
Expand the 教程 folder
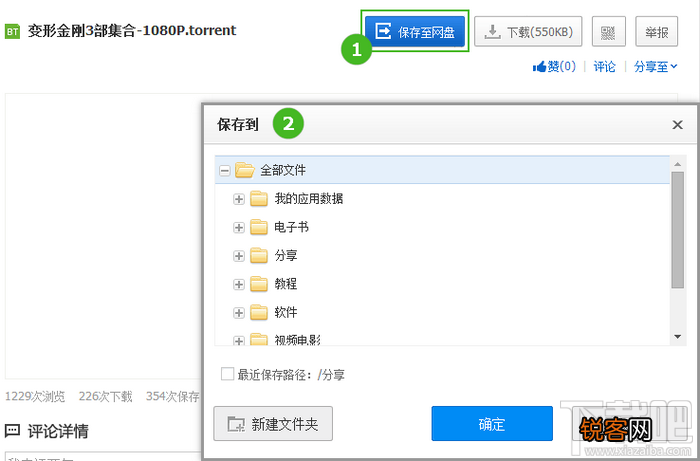(239, 284)
